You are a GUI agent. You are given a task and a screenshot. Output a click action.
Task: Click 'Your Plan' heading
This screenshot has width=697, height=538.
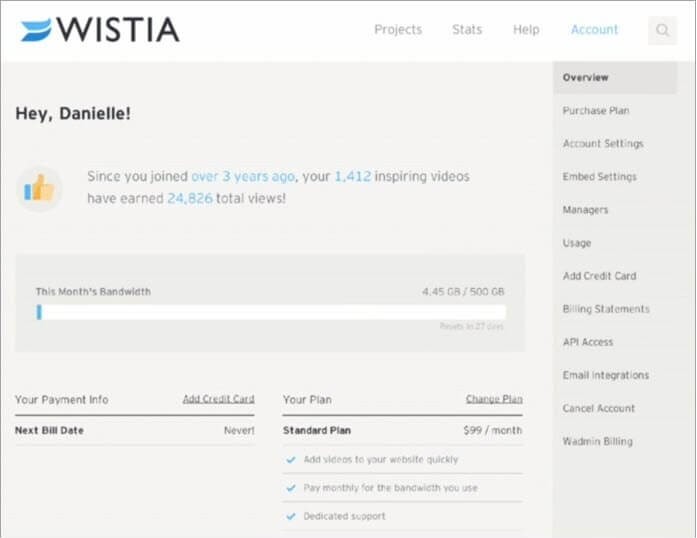pyautogui.click(x=307, y=400)
